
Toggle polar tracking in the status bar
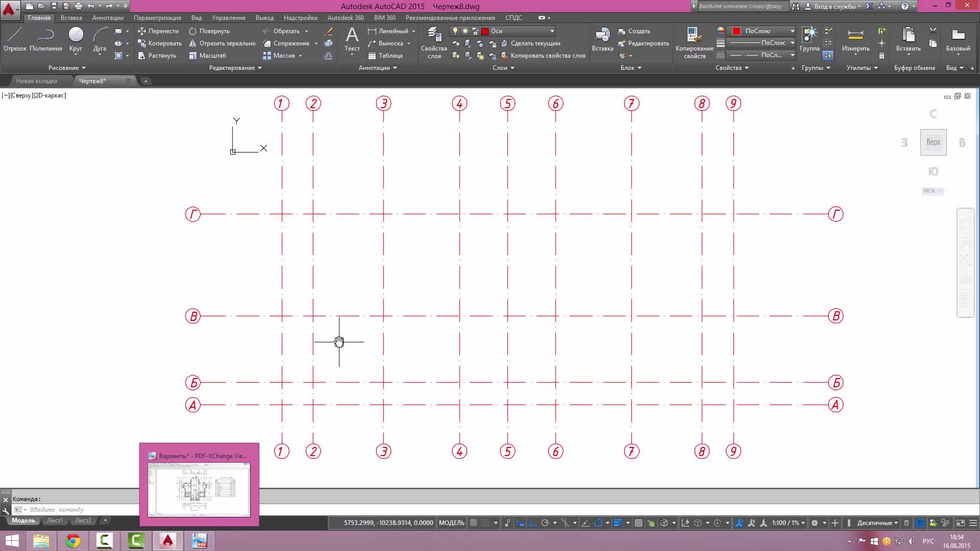coord(545,523)
